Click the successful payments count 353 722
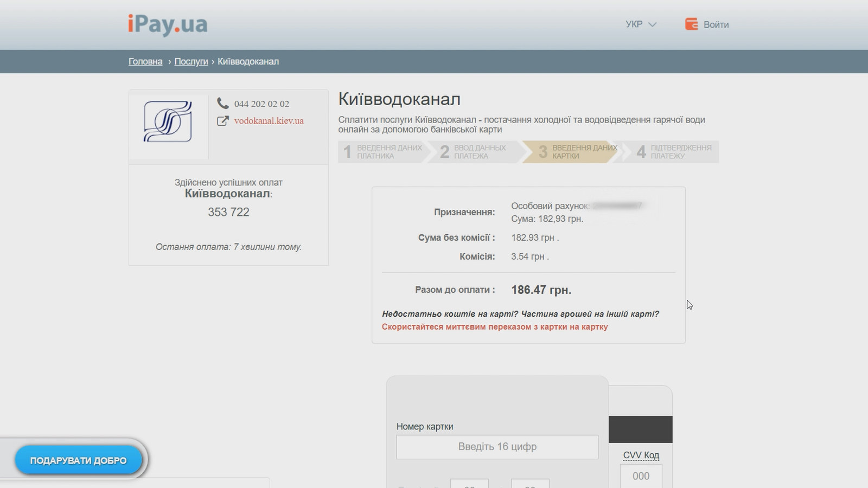 tap(228, 212)
